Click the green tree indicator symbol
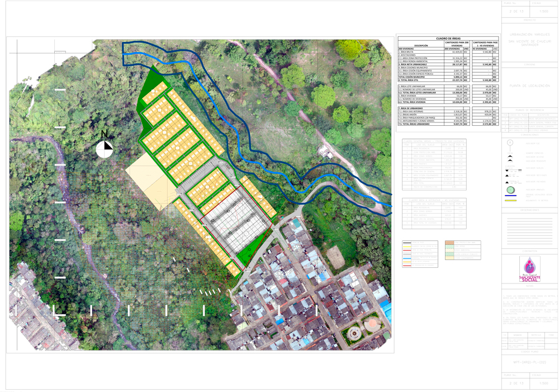The image size is (559, 392). 510,190
